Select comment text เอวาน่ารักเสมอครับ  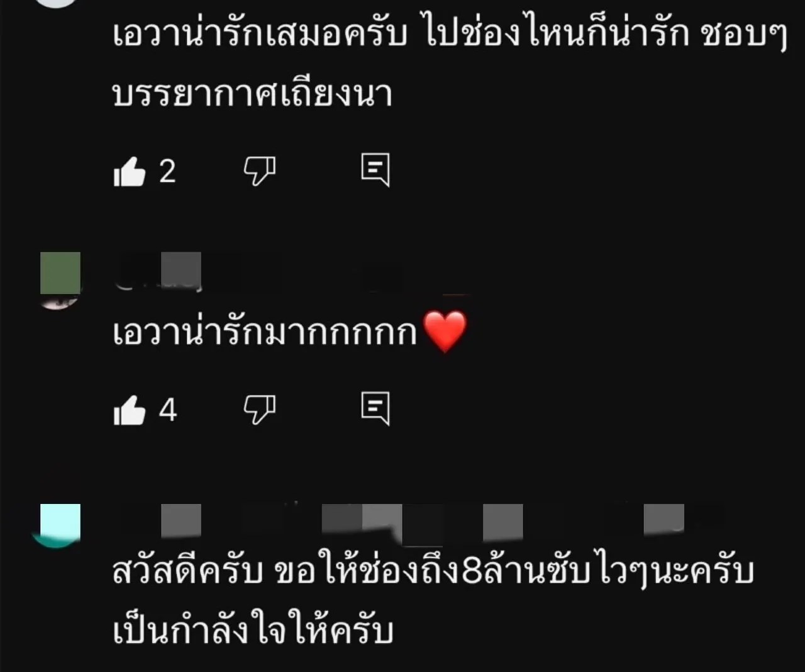(260, 34)
